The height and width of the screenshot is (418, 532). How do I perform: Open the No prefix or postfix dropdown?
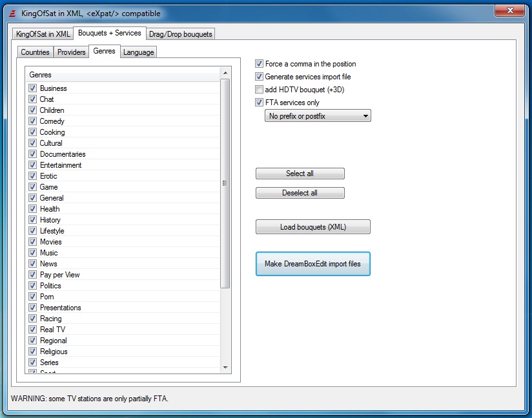coord(318,116)
